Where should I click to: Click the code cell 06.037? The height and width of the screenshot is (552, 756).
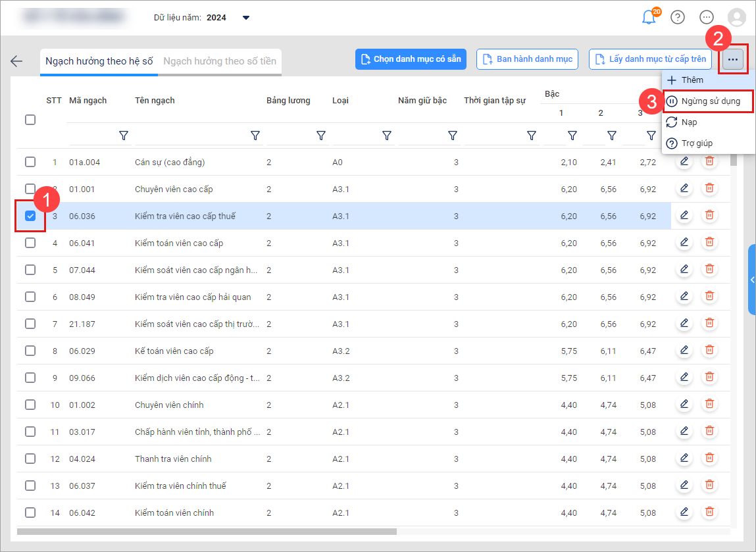pyautogui.click(x=82, y=486)
